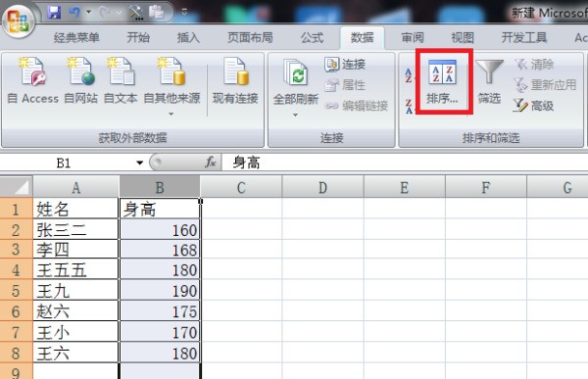
Task: Select column F header
Action: tap(486, 187)
